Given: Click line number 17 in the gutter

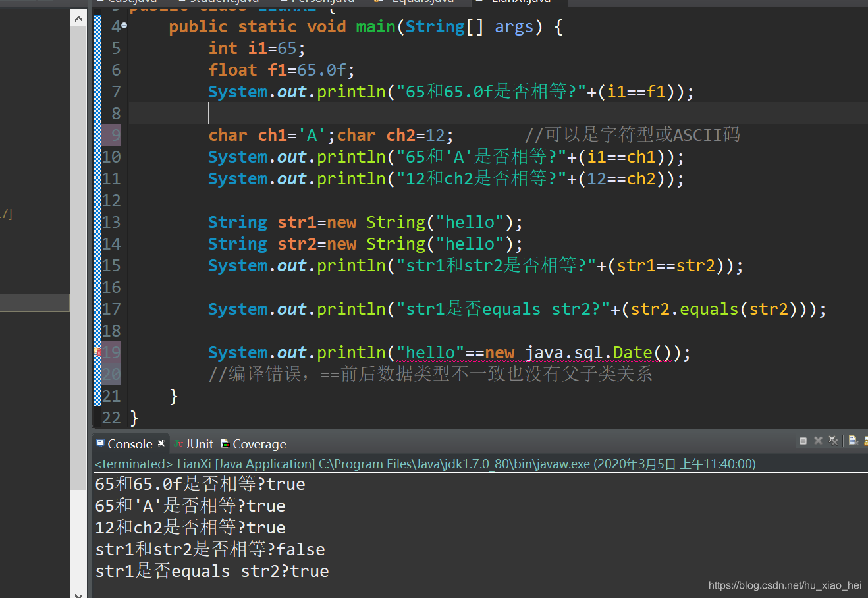Looking at the screenshot, I should [x=111, y=309].
